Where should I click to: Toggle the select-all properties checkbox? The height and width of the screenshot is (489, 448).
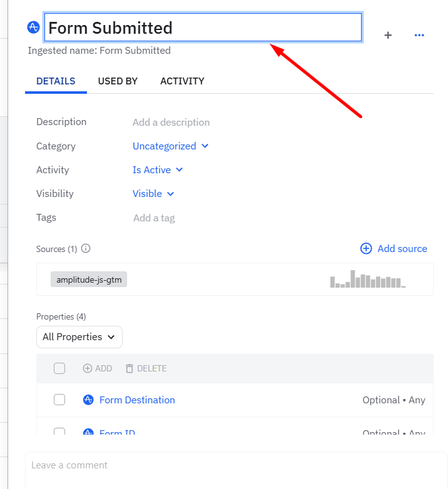click(x=59, y=368)
